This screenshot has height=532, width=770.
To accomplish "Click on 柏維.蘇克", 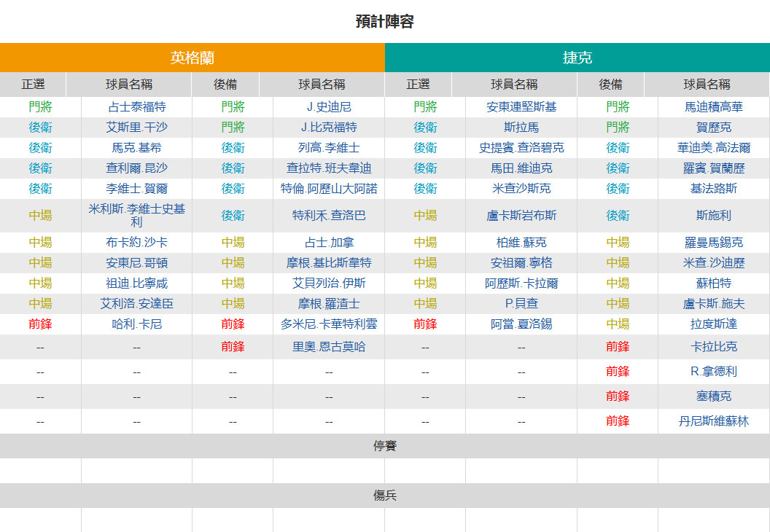I will [x=521, y=243].
